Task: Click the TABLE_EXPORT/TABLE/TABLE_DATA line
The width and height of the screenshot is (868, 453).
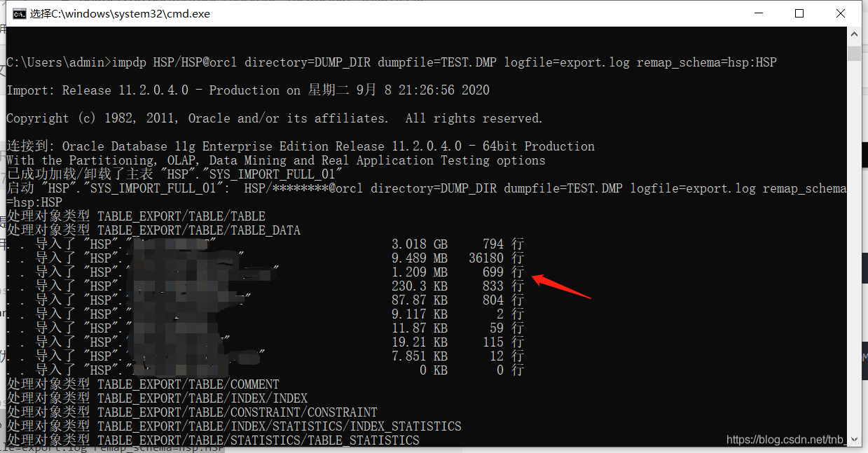Action: [153, 230]
